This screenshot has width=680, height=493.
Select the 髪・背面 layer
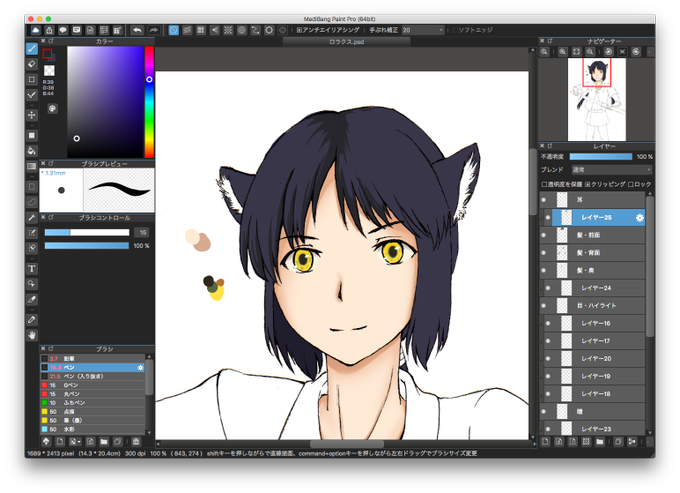[x=592, y=253]
